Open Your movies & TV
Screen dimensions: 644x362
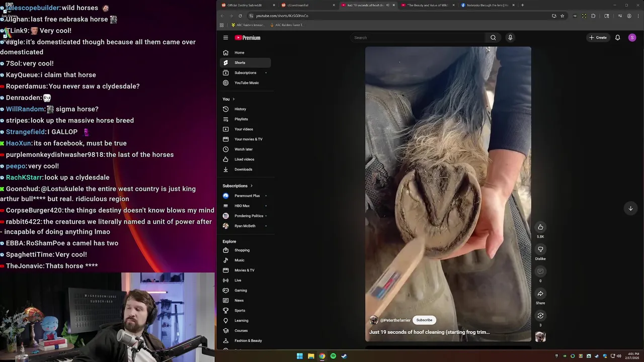(246, 139)
